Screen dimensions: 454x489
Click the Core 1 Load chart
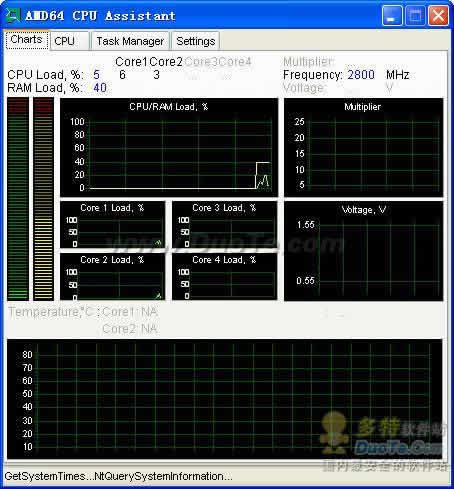coord(113,225)
